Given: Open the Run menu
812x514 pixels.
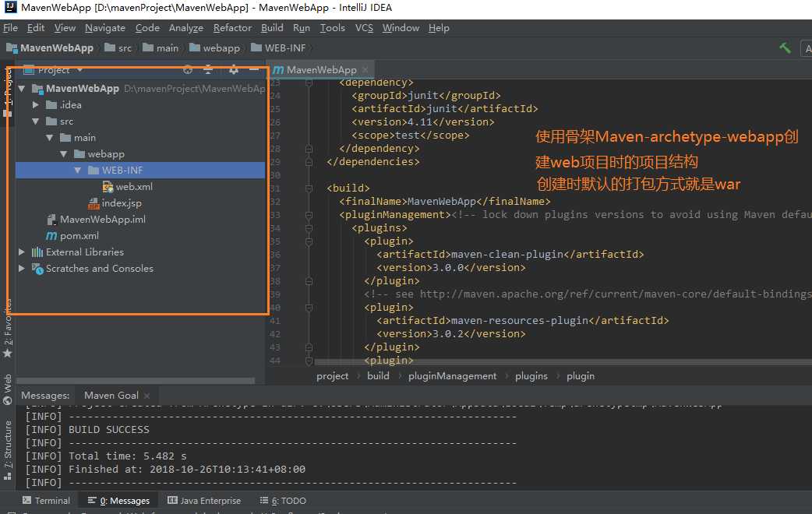Looking at the screenshot, I should tap(302, 28).
